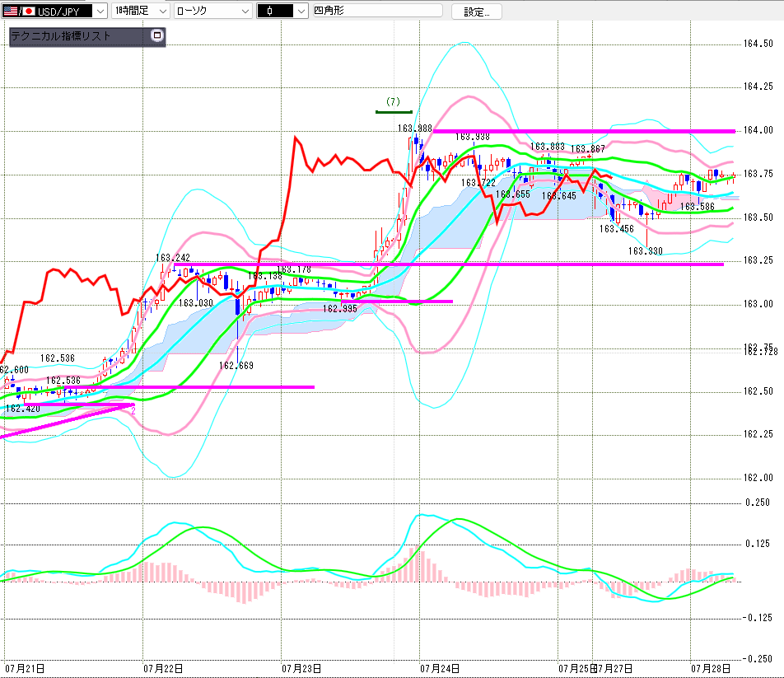Select the (7) wave count marker
The image size is (784, 678).
pyautogui.click(x=394, y=102)
